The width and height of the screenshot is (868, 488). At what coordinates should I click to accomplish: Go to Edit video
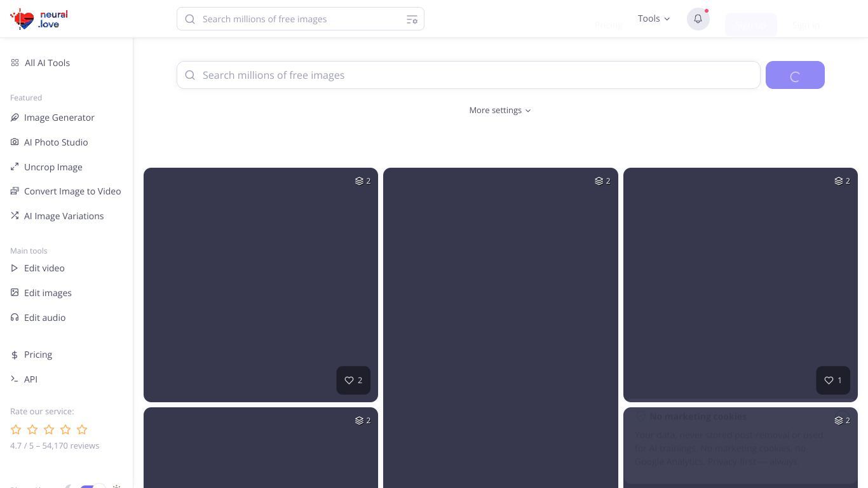coord(37,268)
